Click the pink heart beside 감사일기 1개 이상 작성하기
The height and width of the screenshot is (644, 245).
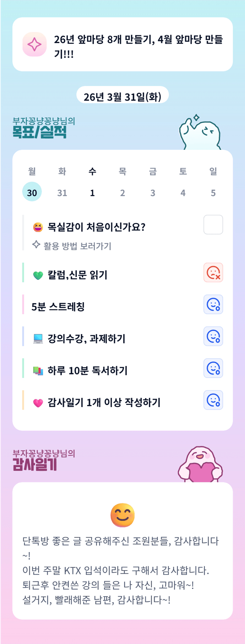(38, 403)
